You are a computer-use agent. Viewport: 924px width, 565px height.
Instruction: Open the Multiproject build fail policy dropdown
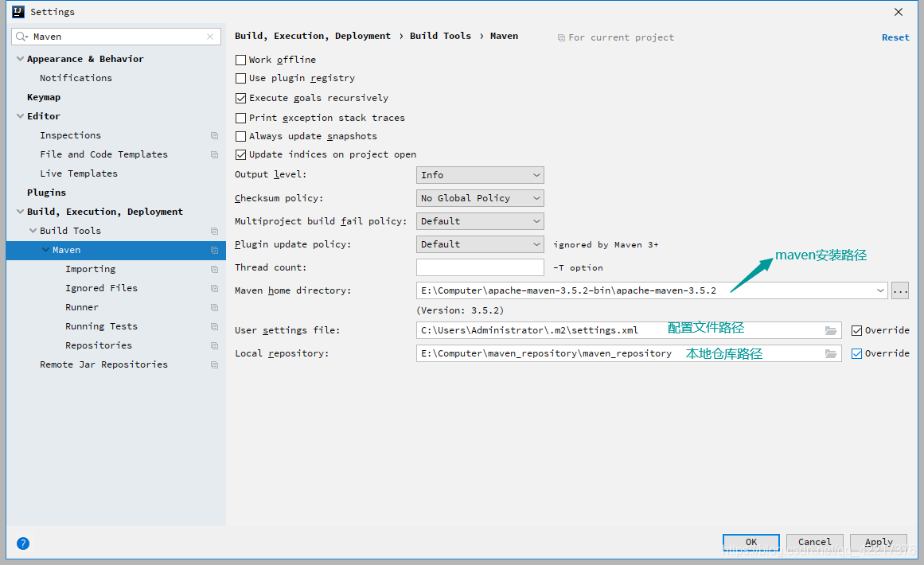(x=480, y=221)
